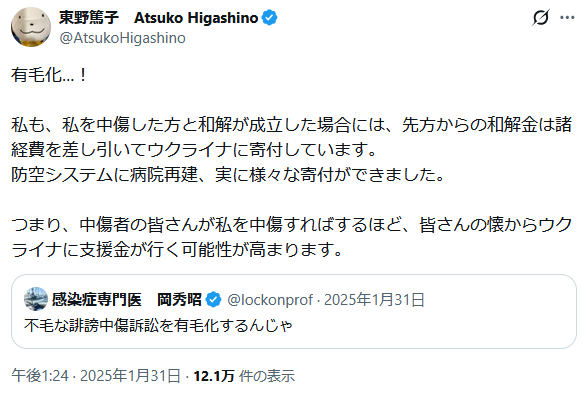Click the last paragraph starting つまり、中傷者
This screenshot has height=395, width=585.
click(x=291, y=237)
